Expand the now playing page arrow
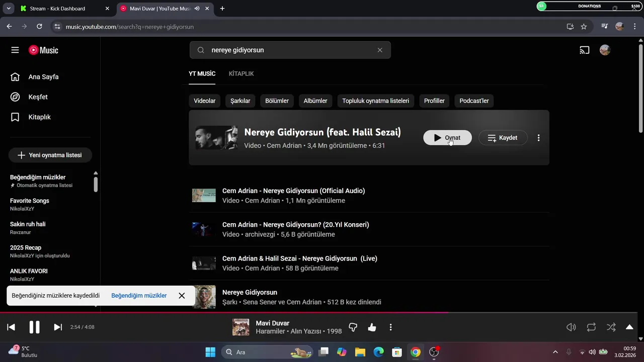The width and height of the screenshot is (644, 362). (x=629, y=327)
